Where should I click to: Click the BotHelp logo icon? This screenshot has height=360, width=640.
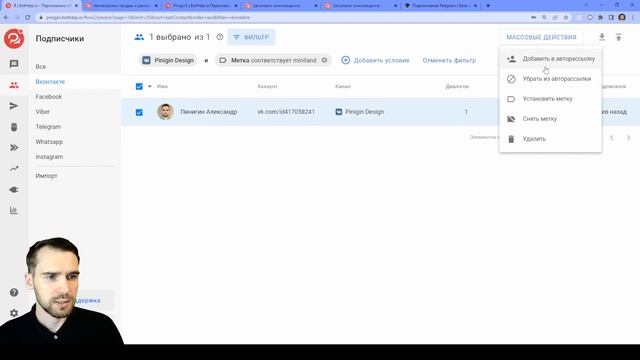(14, 39)
